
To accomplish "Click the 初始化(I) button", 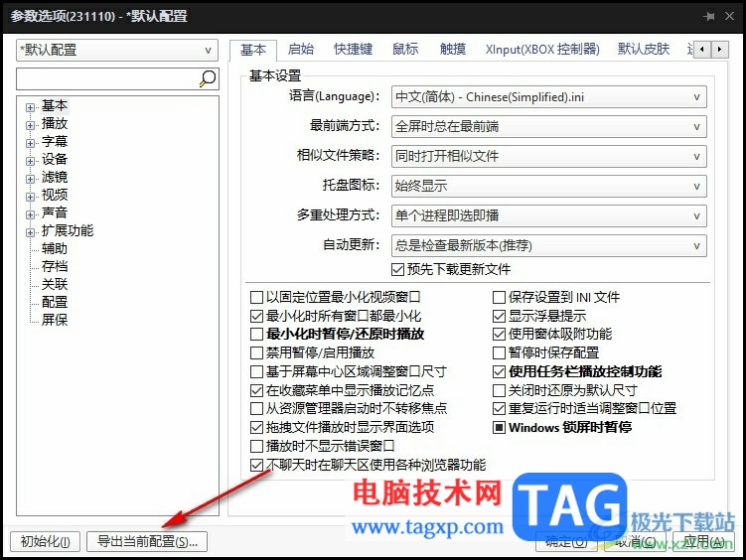I will point(46,541).
